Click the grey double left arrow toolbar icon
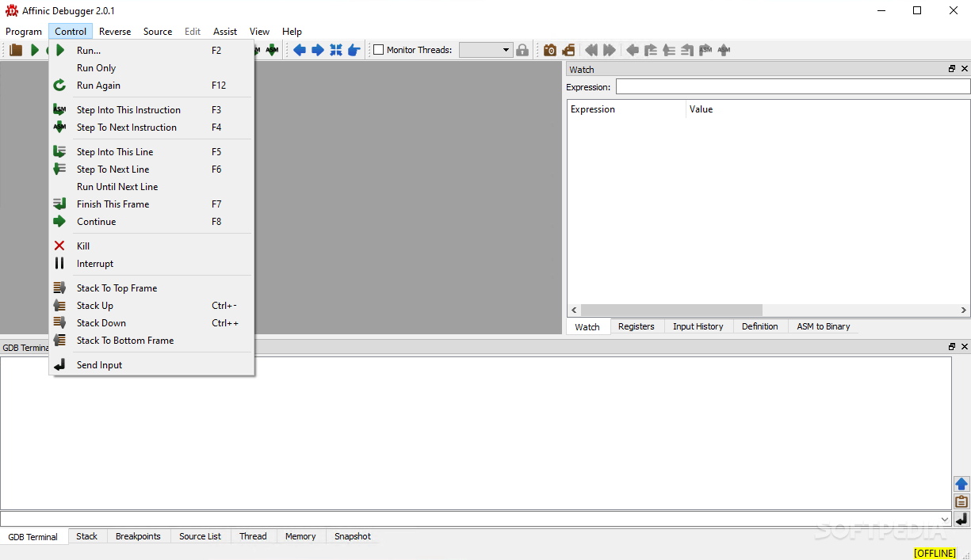 pos(591,50)
